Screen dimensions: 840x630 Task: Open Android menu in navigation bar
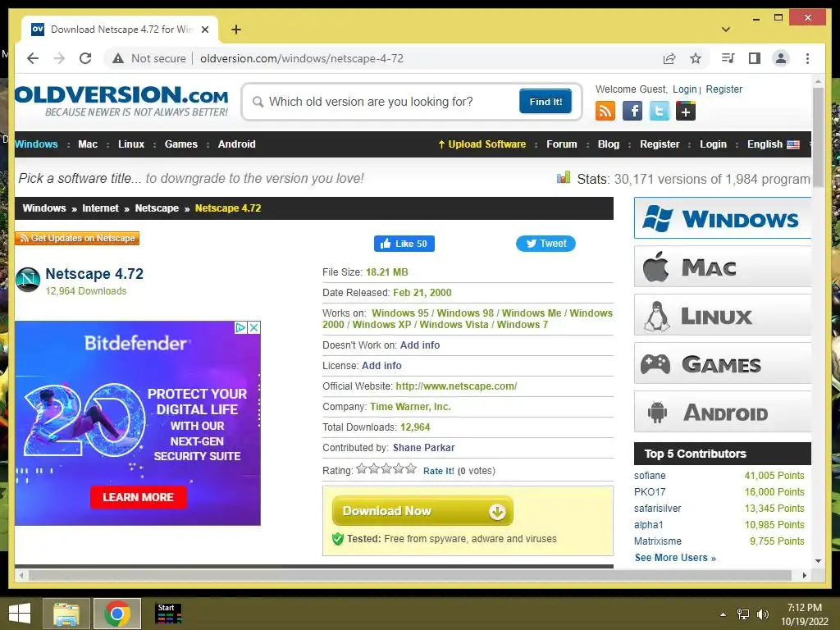coord(237,144)
